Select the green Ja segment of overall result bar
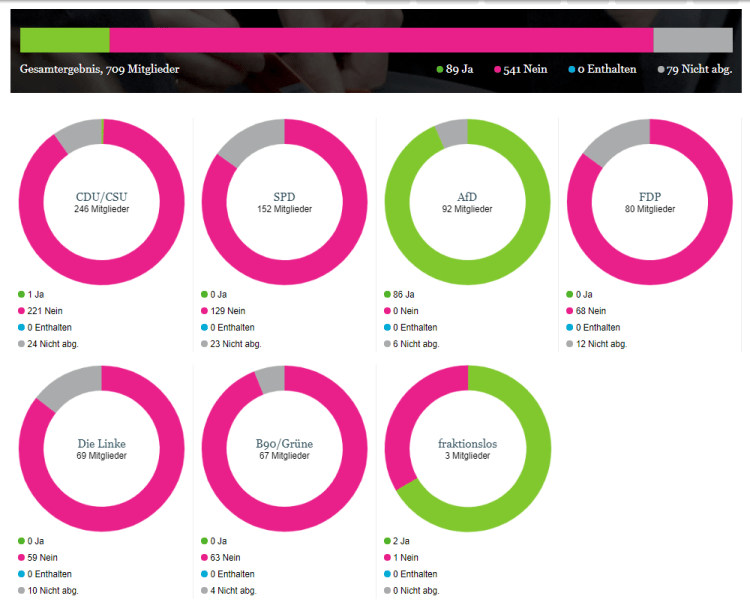 click(x=64, y=40)
